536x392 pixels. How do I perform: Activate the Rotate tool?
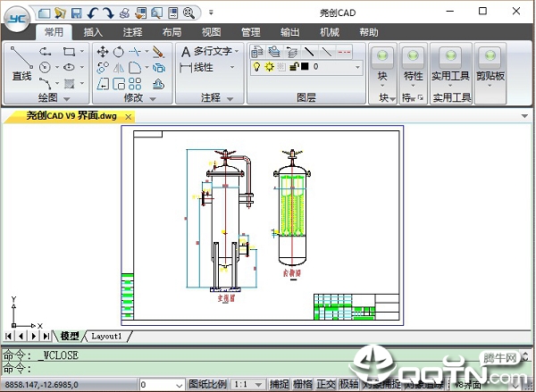pos(119,52)
